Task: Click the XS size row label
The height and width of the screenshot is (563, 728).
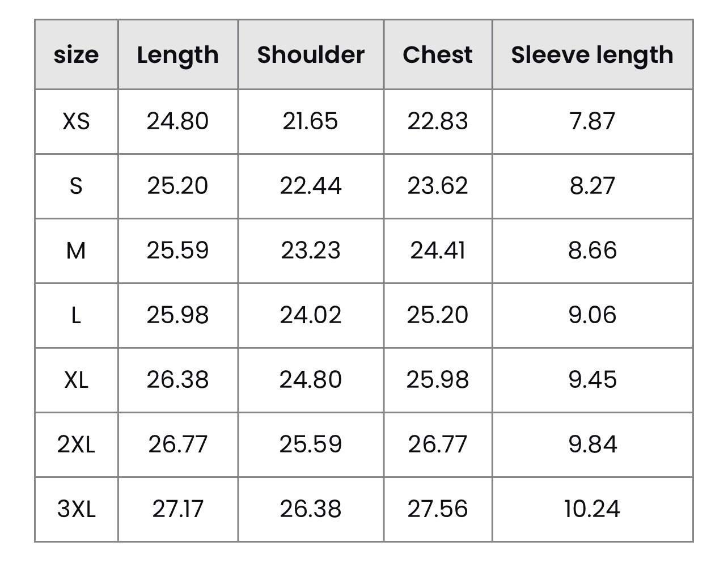Action: [x=76, y=121]
